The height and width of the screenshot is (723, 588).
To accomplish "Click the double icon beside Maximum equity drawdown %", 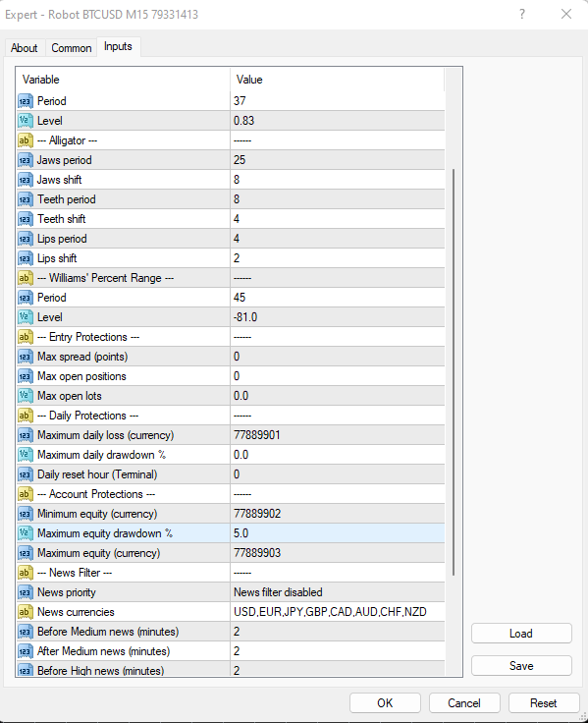I will pyautogui.click(x=26, y=533).
